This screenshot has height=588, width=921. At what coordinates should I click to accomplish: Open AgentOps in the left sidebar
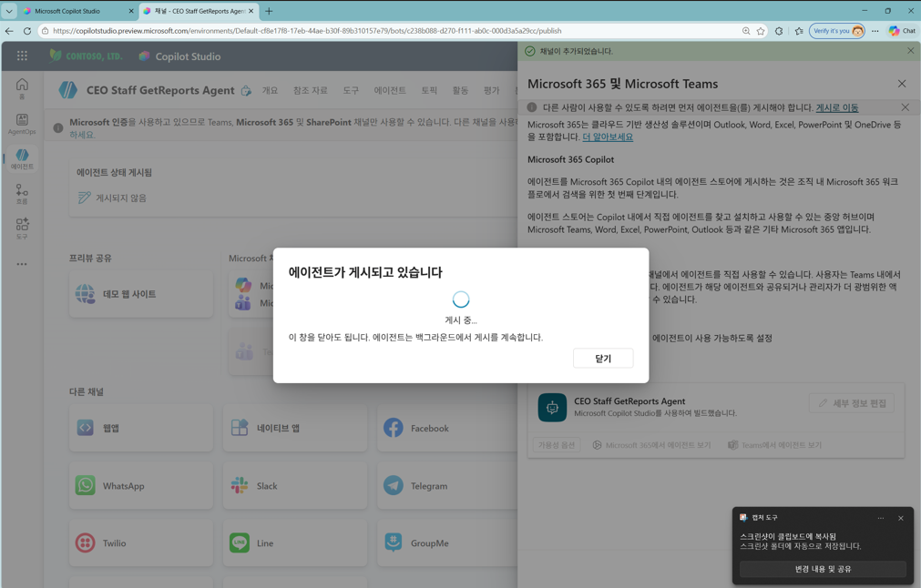22,124
